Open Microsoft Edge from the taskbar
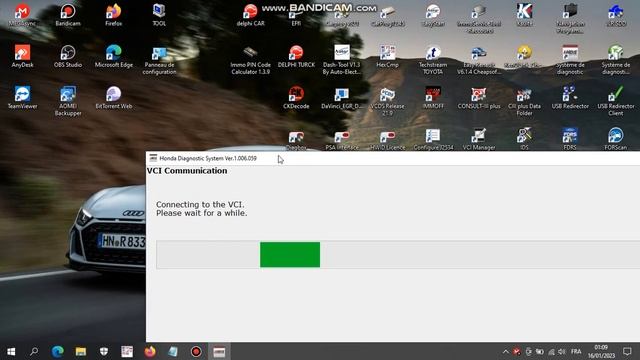 click(x=58, y=351)
